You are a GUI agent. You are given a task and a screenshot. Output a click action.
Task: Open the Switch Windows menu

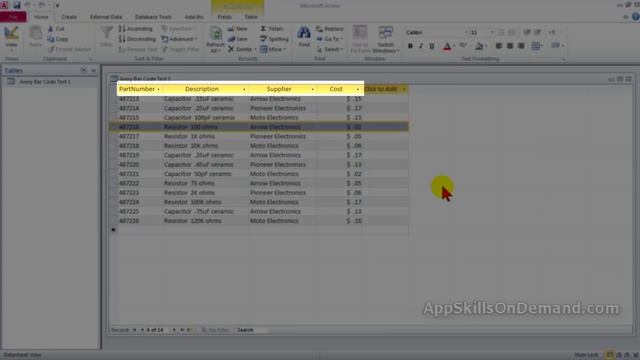pos(386,39)
